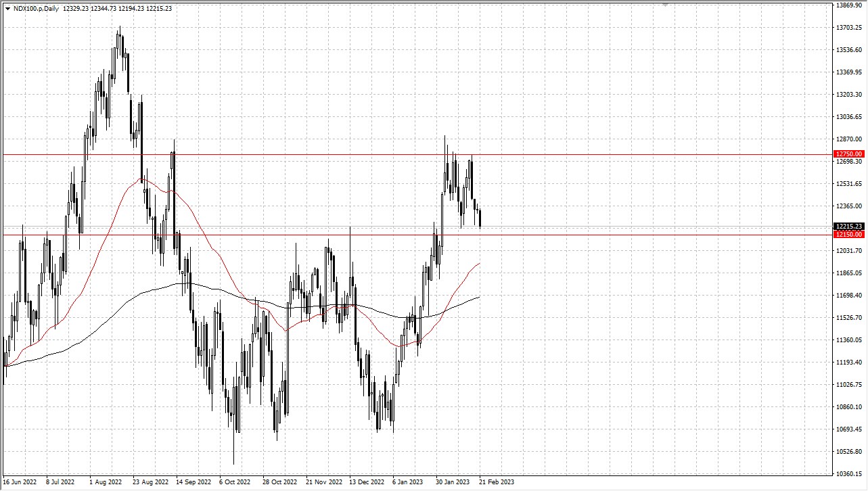868x491 pixels.
Task: Click the 13036.65 label on price axis
Action: coord(848,117)
